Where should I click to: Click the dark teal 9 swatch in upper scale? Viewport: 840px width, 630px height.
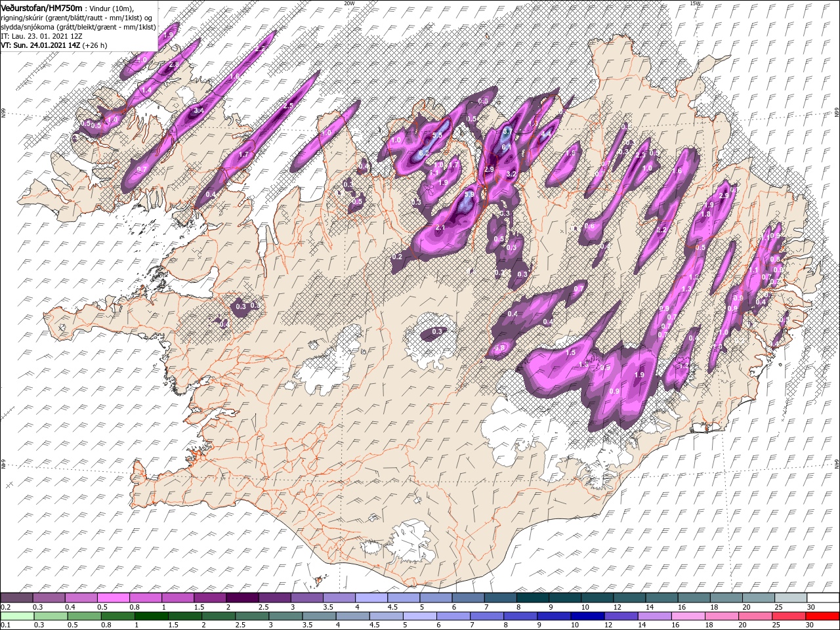tap(565, 598)
